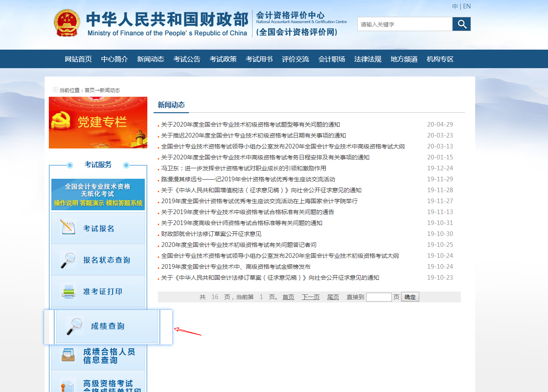Open news on 2020年中高级资格考试大纲
The height and width of the screenshot is (392, 548).
point(283,146)
